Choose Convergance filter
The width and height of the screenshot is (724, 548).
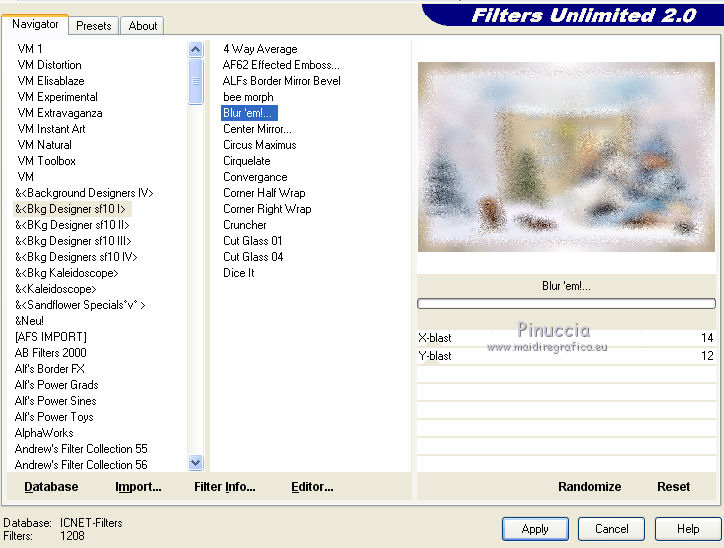(255, 177)
